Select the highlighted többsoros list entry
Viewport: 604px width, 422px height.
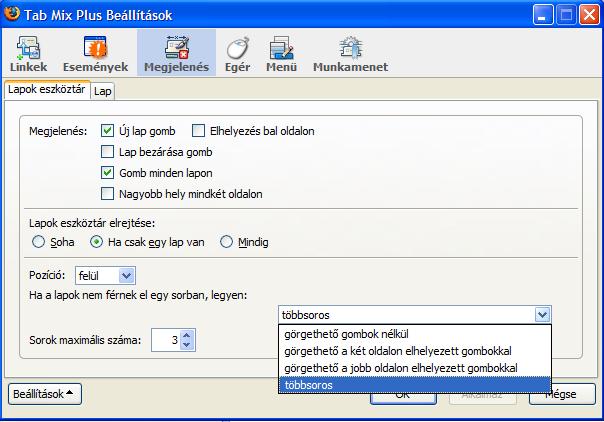(x=415, y=385)
